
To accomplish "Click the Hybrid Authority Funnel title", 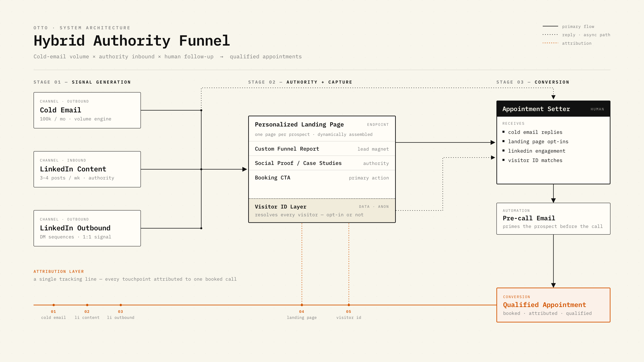I will click(x=132, y=41).
